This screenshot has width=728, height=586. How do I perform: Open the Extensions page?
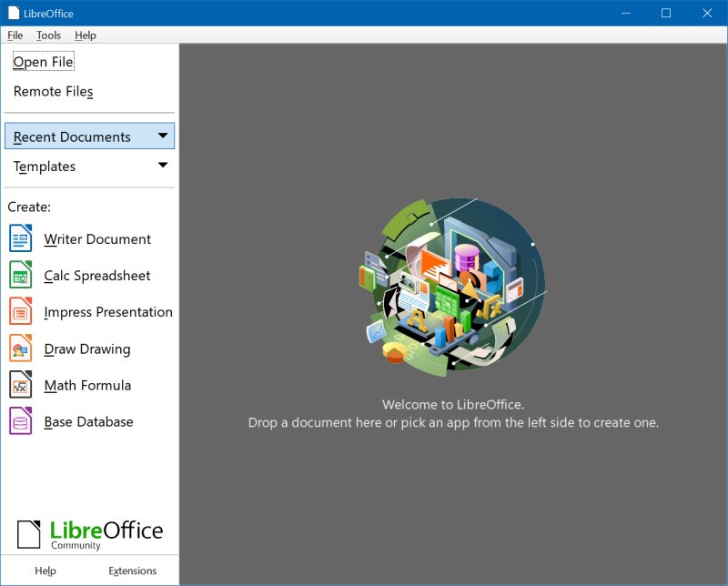[x=132, y=570]
